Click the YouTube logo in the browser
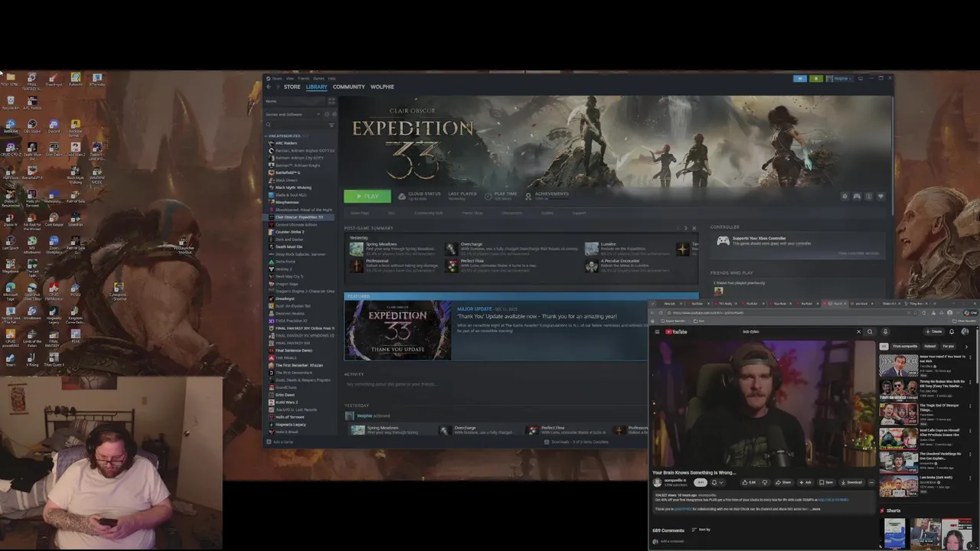The image size is (980, 551). (676, 332)
